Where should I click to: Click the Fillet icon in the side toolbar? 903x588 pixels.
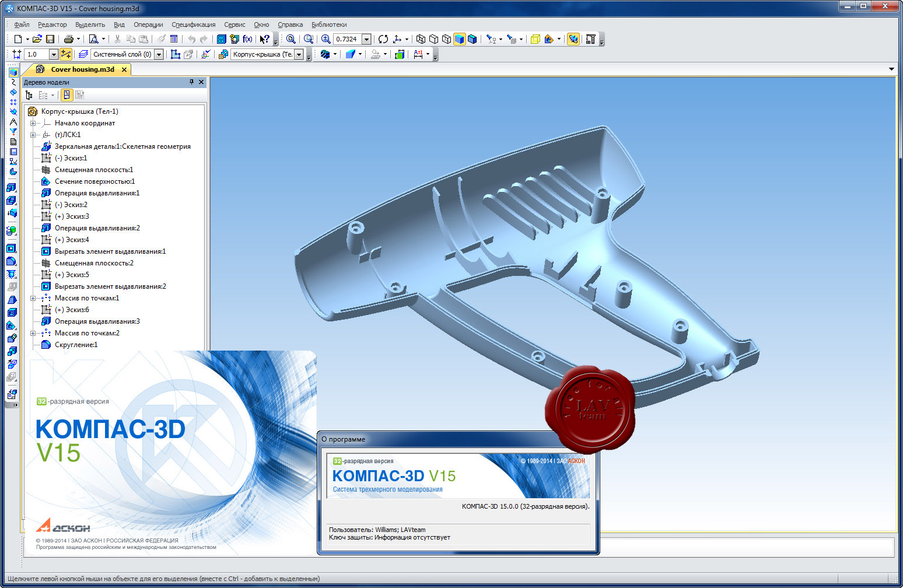pos(11,261)
